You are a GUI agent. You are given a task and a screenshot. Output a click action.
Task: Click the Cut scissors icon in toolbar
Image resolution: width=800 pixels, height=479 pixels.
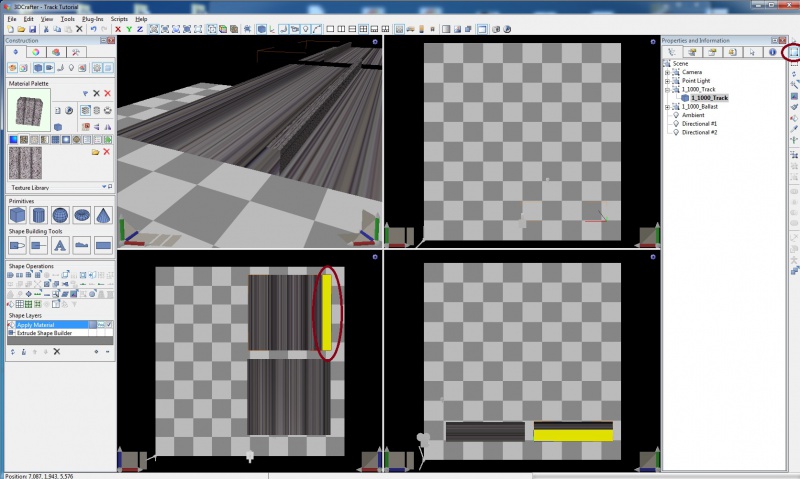[x=46, y=29]
